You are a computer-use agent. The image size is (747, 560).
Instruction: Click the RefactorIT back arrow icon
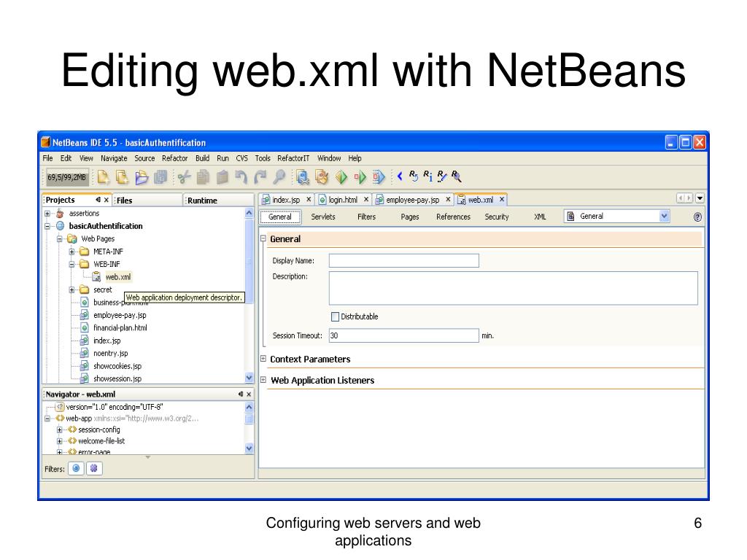400,176
